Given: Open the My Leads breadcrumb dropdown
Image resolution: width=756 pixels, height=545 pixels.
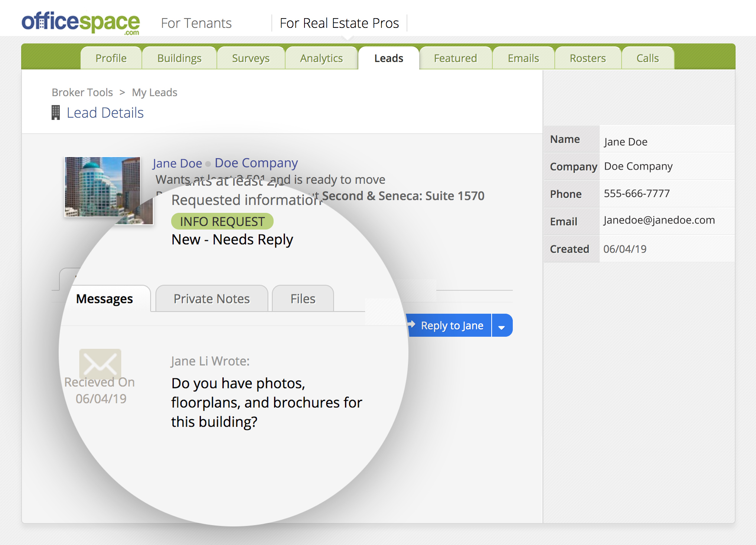Looking at the screenshot, I should tap(154, 92).
